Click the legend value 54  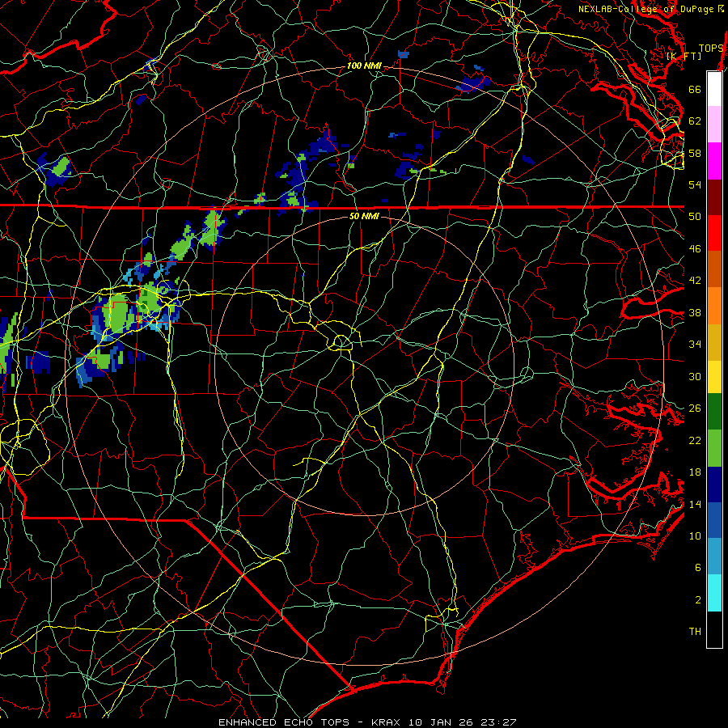[695, 184]
